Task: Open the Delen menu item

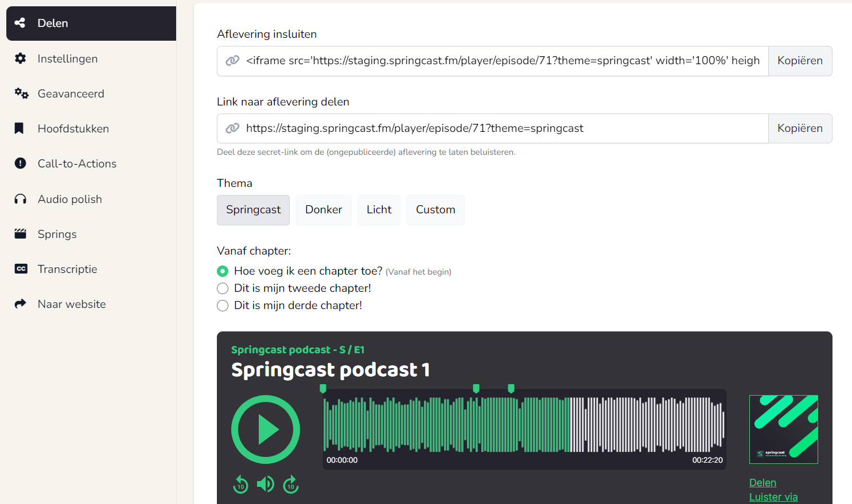Action: [x=91, y=24]
